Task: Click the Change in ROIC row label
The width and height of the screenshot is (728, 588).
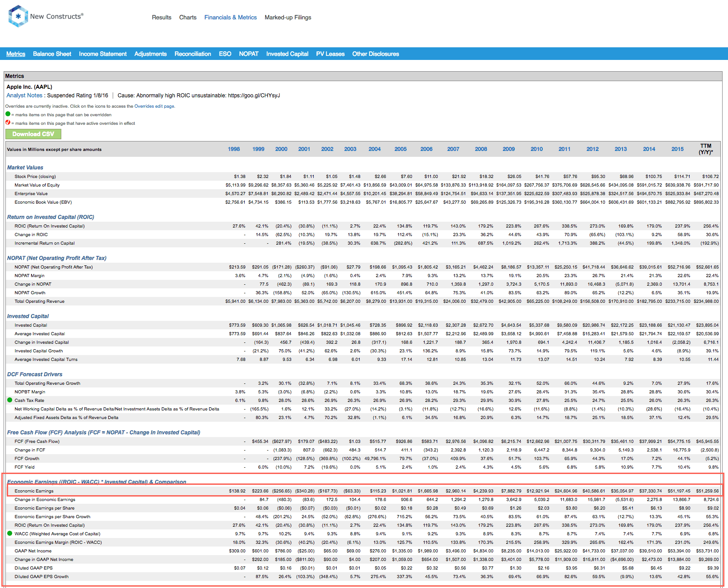Action: pyautogui.click(x=31, y=235)
